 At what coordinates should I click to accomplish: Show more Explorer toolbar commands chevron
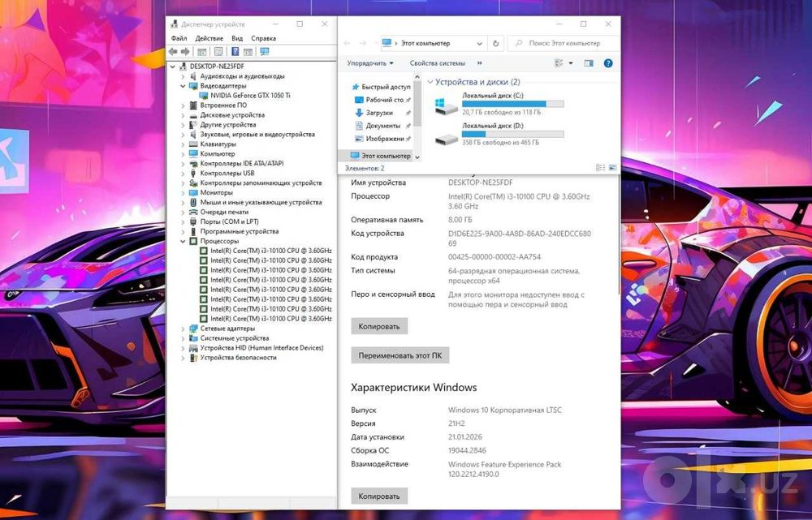(x=480, y=63)
